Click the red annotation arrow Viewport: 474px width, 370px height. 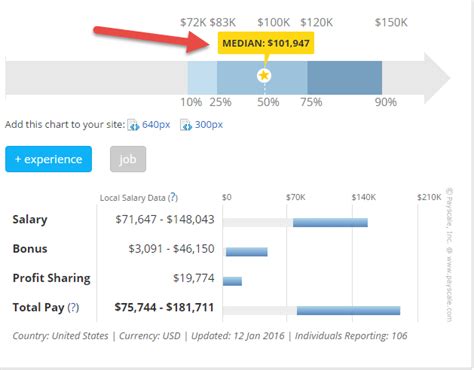152,38
